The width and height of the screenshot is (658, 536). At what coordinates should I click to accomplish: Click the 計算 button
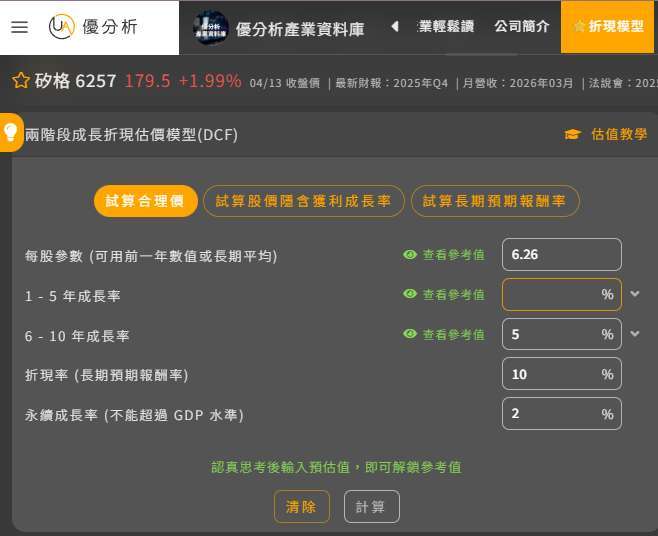[x=371, y=507]
